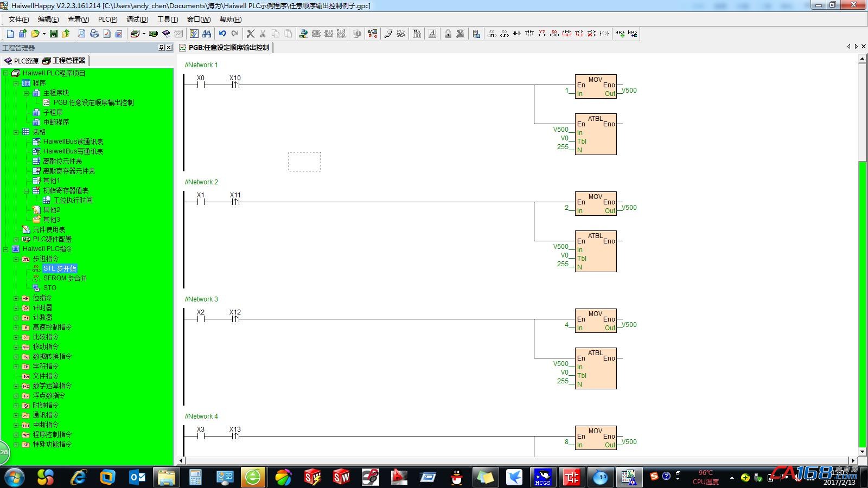868x488 pixels.
Task: Click the Windows Start button
Action: tap(15, 478)
